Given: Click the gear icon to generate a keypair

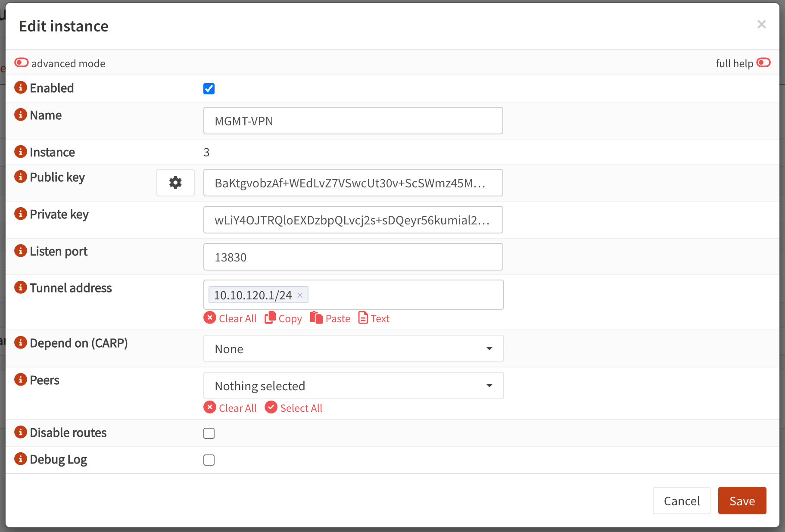Looking at the screenshot, I should click(175, 182).
